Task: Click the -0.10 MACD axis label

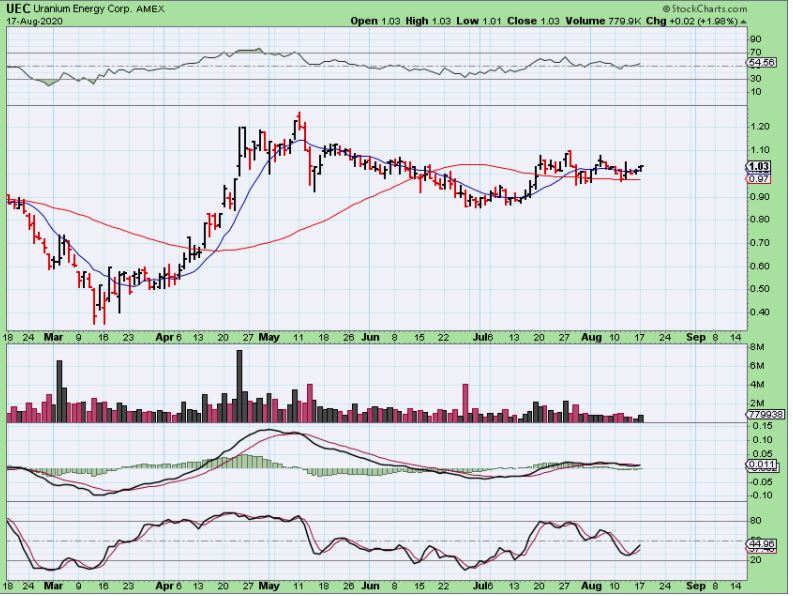Action: tap(761, 495)
